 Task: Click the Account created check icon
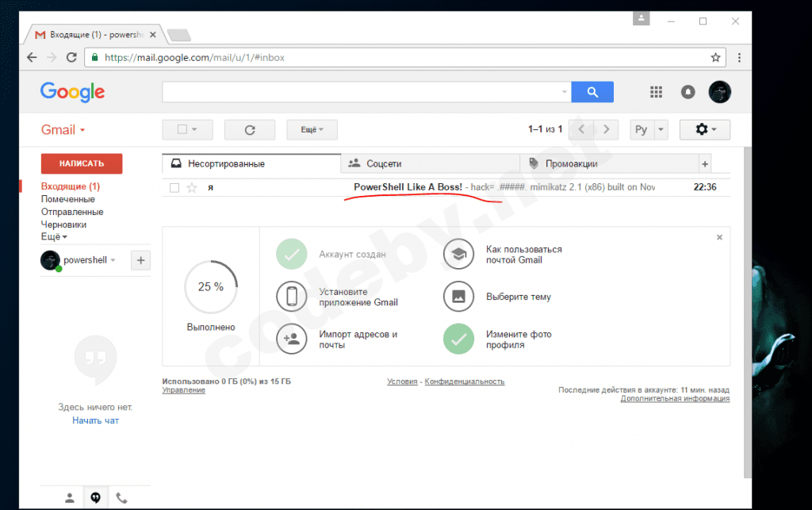[292, 255]
